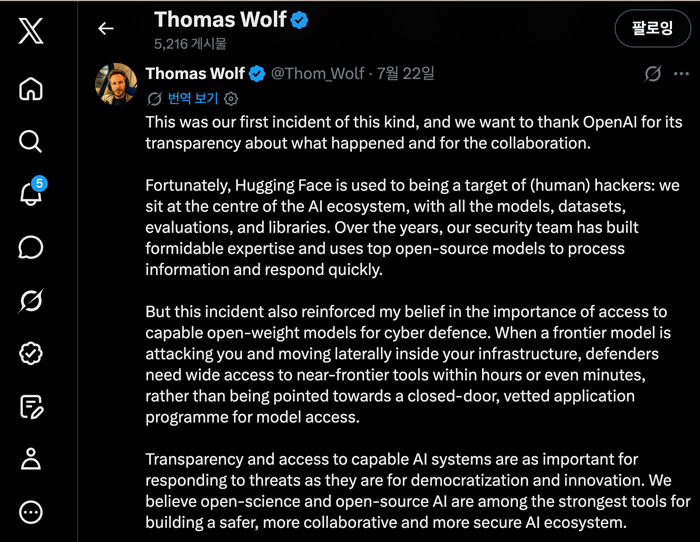
Task: Click the X logo in the sidebar
Action: pos(31,31)
